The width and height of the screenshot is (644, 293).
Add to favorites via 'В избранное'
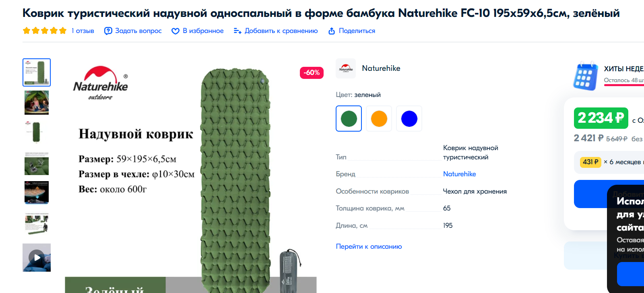(x=203, y=31)
